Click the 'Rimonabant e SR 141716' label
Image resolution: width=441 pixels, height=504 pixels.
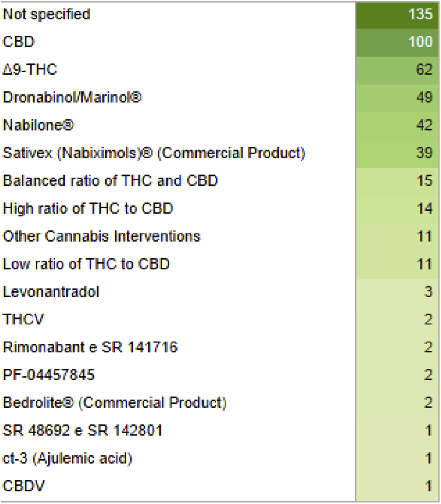(x=90, y=347)
